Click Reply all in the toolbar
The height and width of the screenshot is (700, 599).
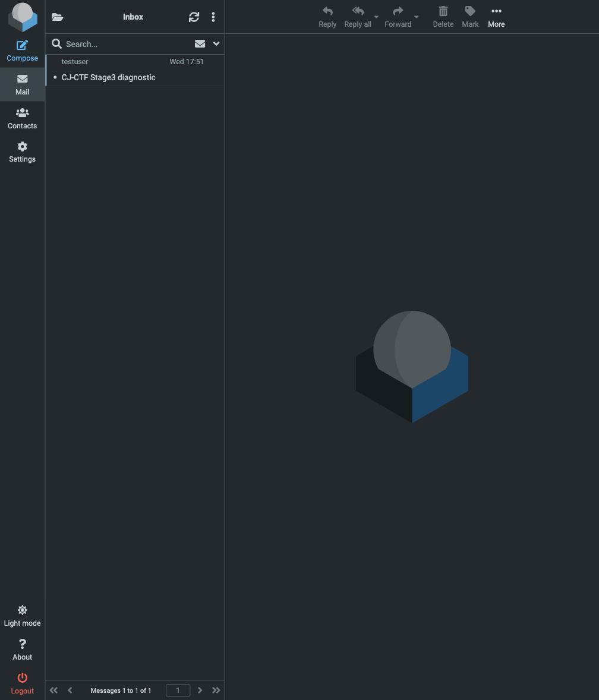[x=358, y=17]
